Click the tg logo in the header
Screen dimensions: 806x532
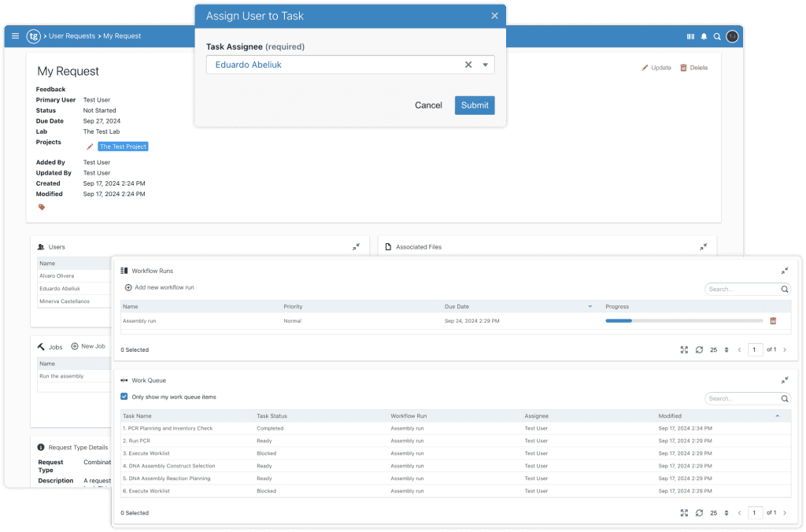click(32, 35)
